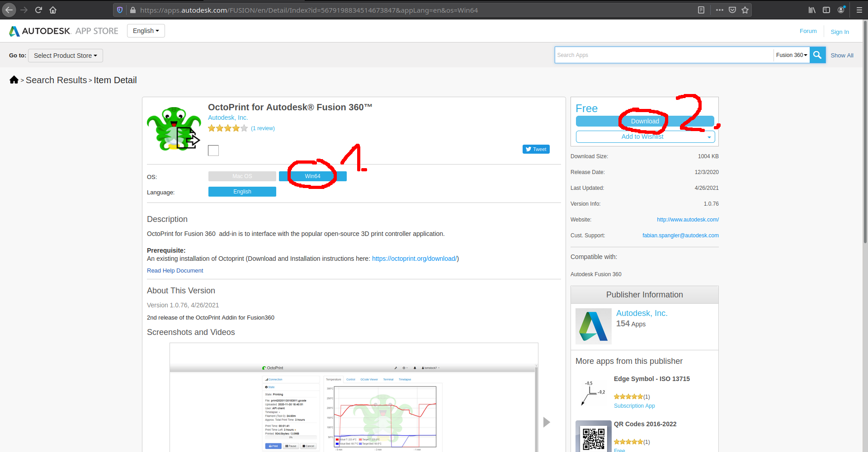
Task: Click the Item Detail breadcrumb text
Action: click(x=115, y=80)
